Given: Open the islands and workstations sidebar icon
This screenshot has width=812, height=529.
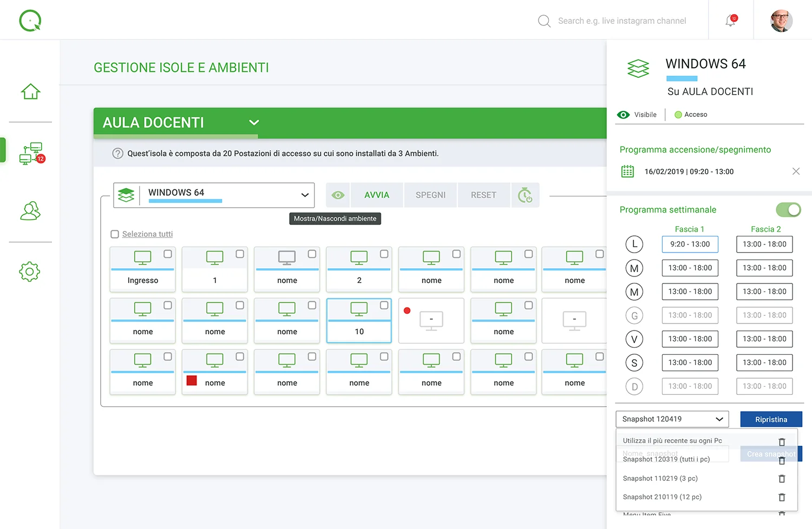Looking at the screenshot, I should tap(32, 153).
